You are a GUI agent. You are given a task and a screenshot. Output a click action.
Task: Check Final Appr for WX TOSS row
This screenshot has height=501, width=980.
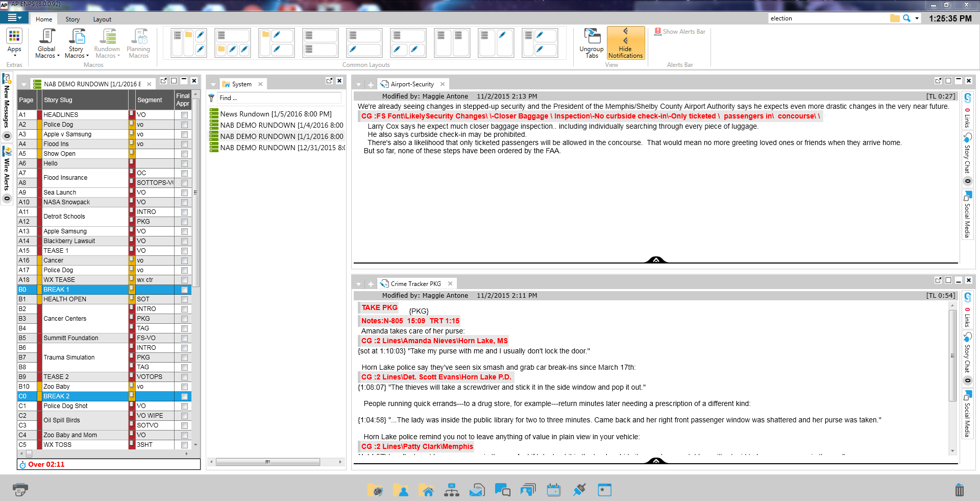tap(184, 445)
